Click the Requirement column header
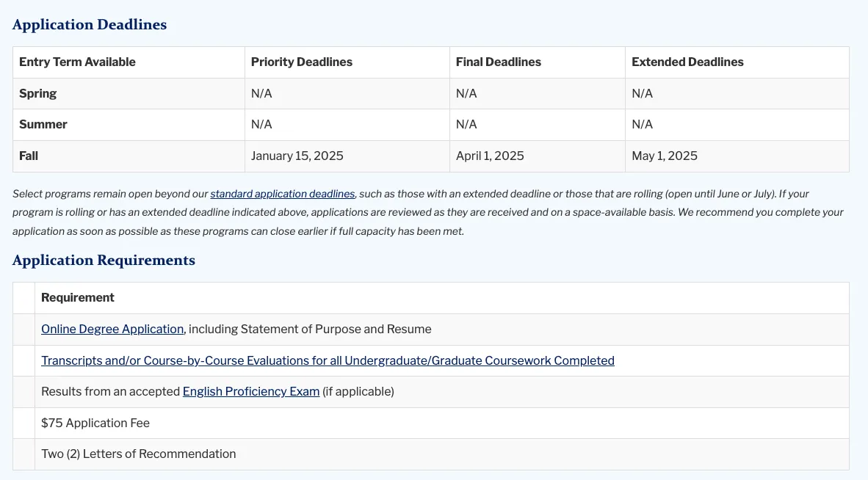The image size is (868, 480). (78, 298)
